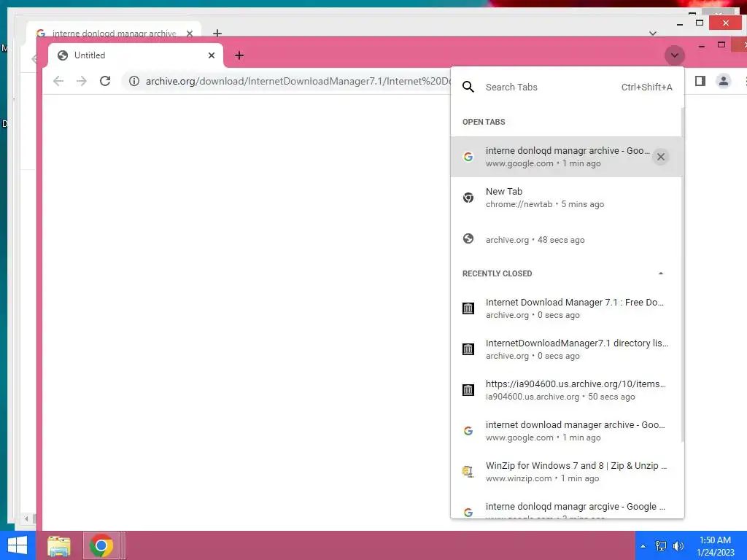Click the archive.org URL in the address bar

298,81
